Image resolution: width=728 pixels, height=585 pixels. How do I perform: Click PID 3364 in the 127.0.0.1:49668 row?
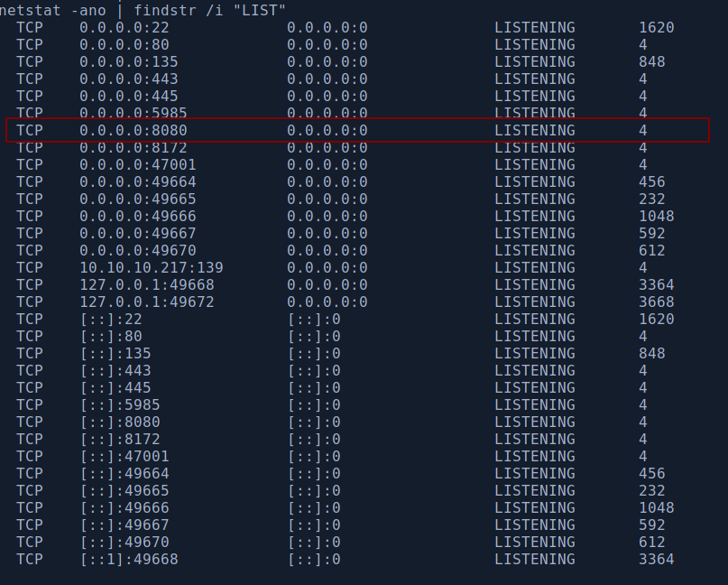pos(656,285)
